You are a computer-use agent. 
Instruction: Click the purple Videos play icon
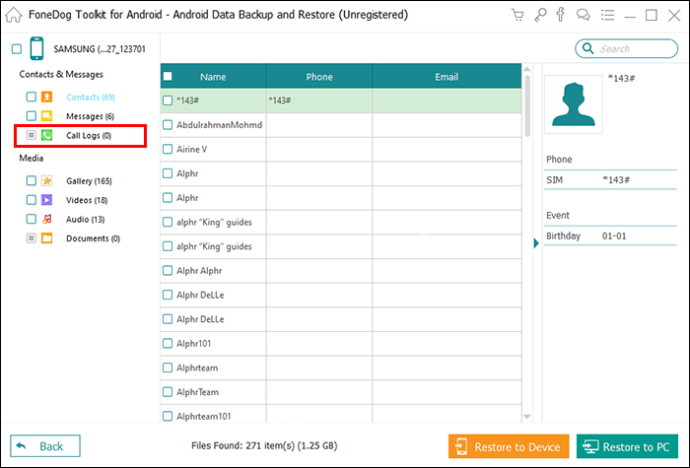(x=47, y=200)
